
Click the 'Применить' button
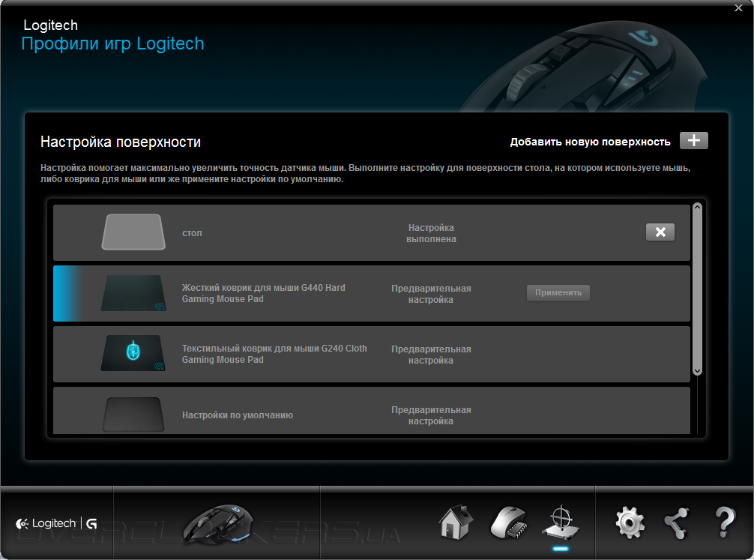(x=558, y=292)
